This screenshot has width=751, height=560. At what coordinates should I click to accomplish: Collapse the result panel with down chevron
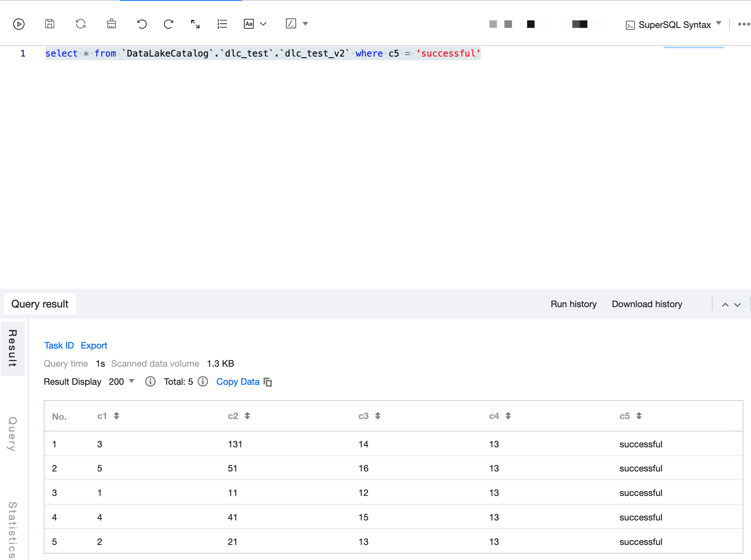[x=737, y=304]
